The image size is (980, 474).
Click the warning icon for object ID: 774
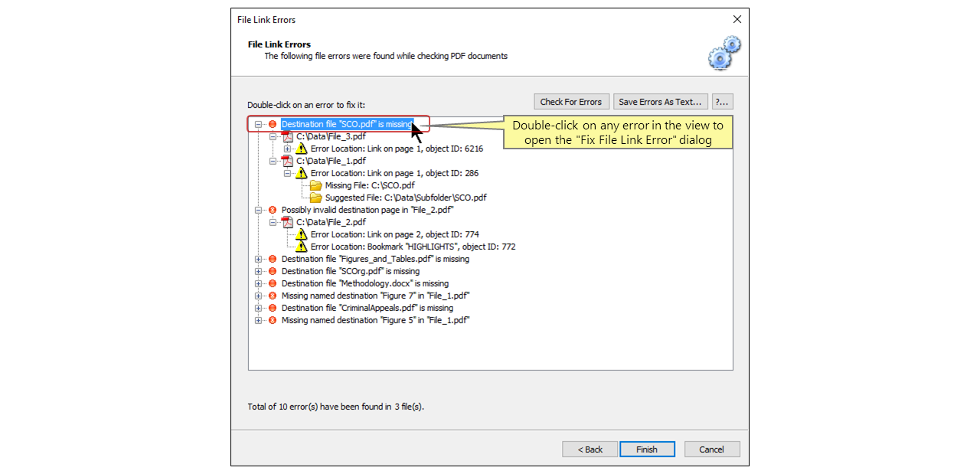(302, 234)
